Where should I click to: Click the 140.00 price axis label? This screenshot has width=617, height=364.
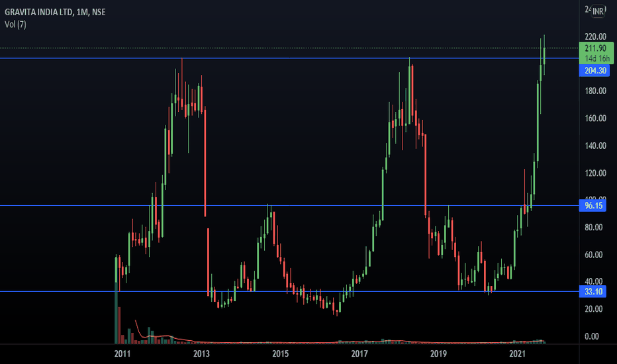pos(595,146)
